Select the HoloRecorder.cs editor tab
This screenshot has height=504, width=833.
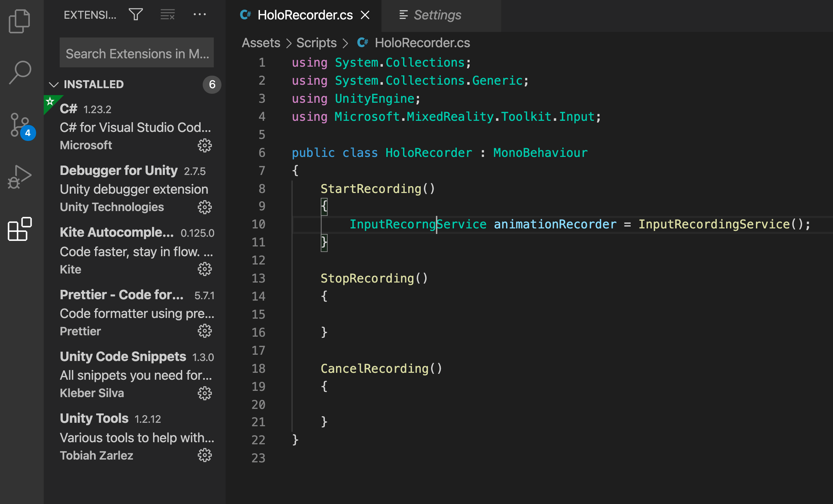305,15
